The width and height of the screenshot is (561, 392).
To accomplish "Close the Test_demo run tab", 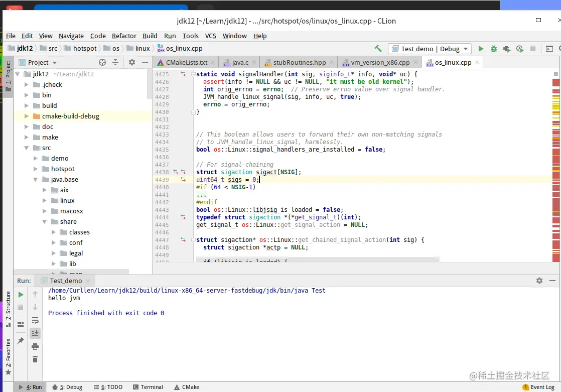I will (x=88, y=281).
